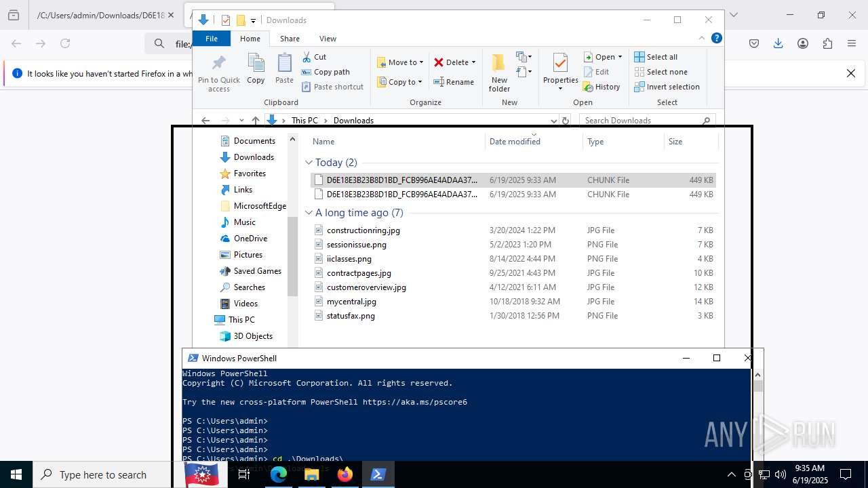The width and height of the screenshot is (868, 488).
Task: Open Customize Quick Access Toolbar dropdown
Action: pyautogui.click(x=253, y=21)
